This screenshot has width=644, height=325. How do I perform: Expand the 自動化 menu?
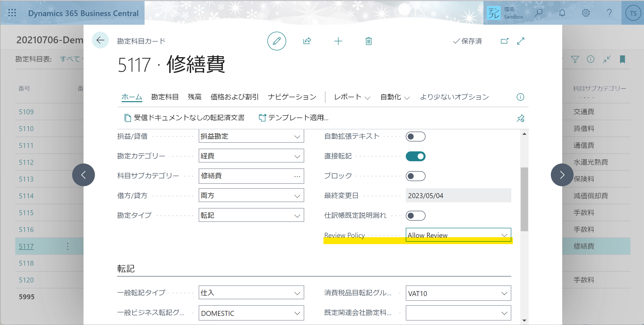pyautogui.click(x=395, y=97)
